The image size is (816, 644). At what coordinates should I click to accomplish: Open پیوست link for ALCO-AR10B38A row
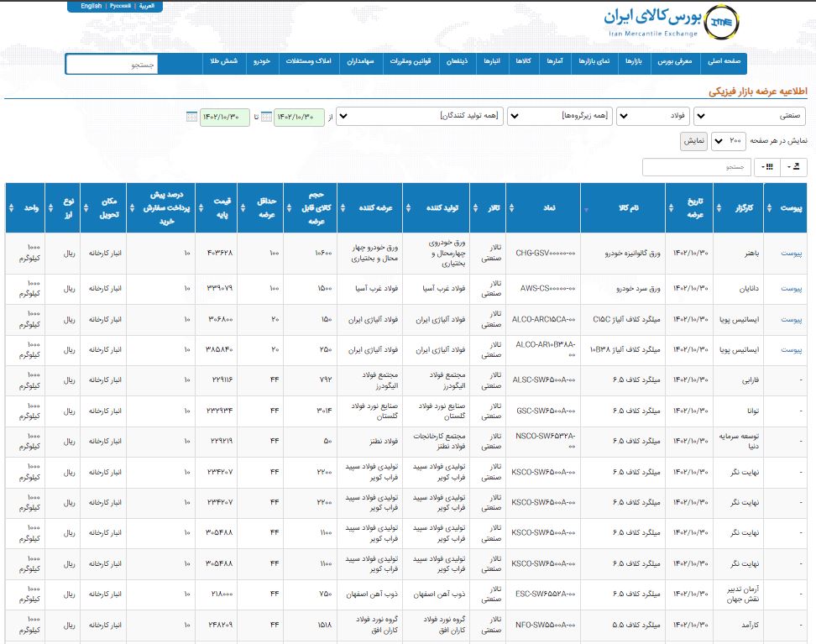791,350
